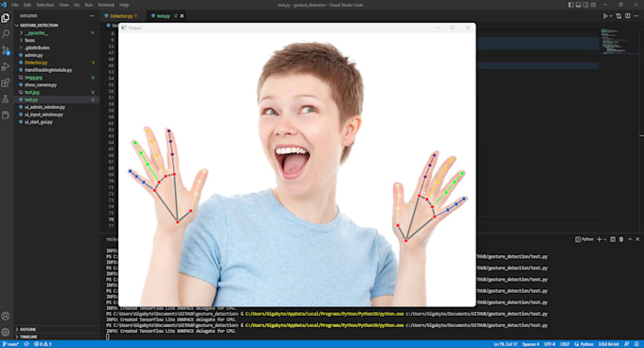644x348 pixels.
Task: Open Detector.py in the explorer tree
Action: click(x=57, y=63)
